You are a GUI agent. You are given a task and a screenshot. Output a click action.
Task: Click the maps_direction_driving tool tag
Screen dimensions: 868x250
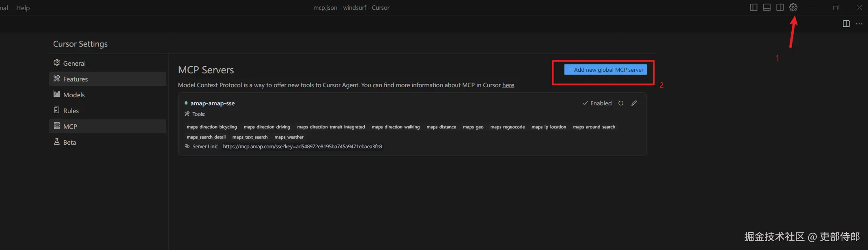coord(267,127)
